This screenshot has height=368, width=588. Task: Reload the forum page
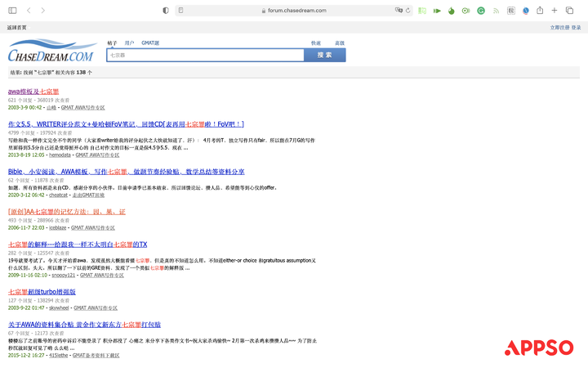pos(408,11)
